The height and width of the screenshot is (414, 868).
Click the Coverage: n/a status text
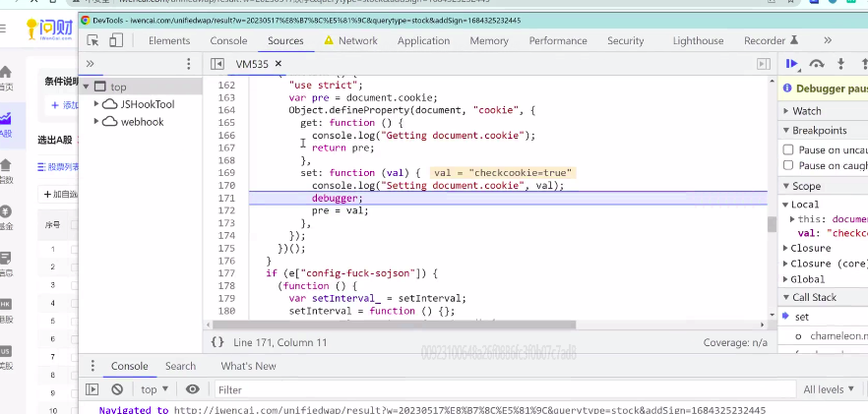click(735, 342)
